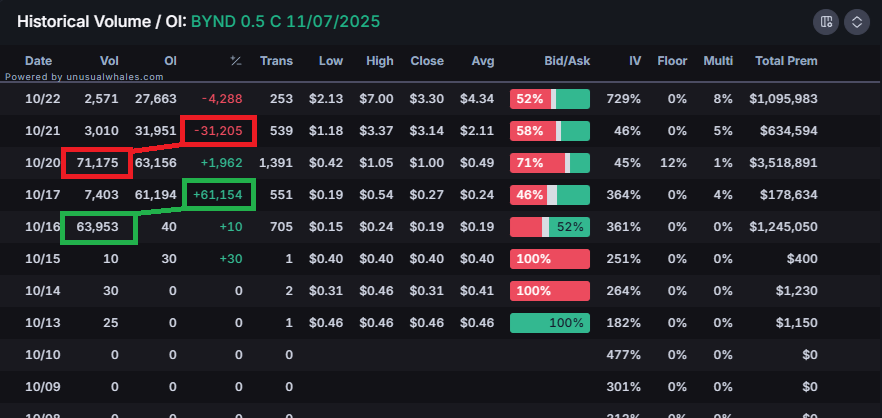The width and height of the screenshot is (882, 418).
Task: Click the plus/minus change column header
Action: coord(236,61)
